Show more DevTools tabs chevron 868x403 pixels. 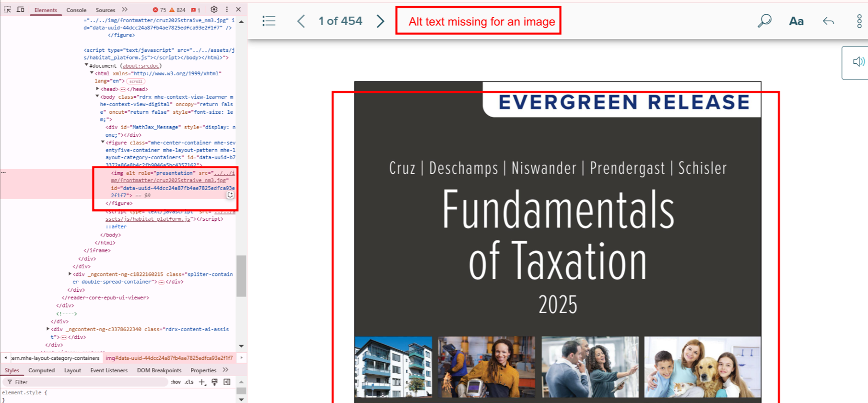pyautogui.click(x=125, y=10)
